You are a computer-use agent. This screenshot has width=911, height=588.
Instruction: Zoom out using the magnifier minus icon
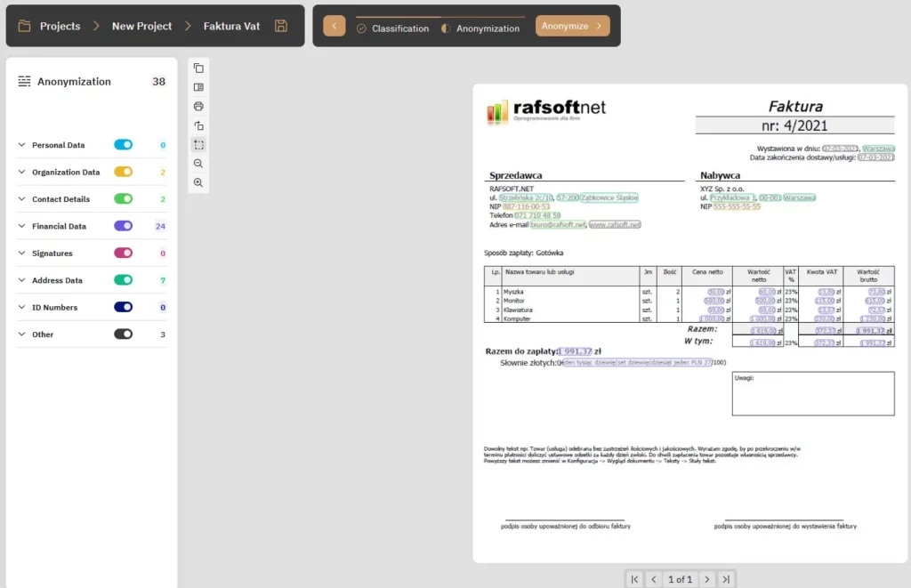coord(198,164)
